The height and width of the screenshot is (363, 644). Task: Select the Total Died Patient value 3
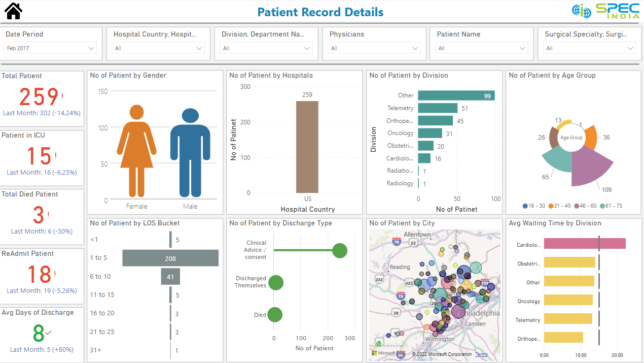click(39, 215)
